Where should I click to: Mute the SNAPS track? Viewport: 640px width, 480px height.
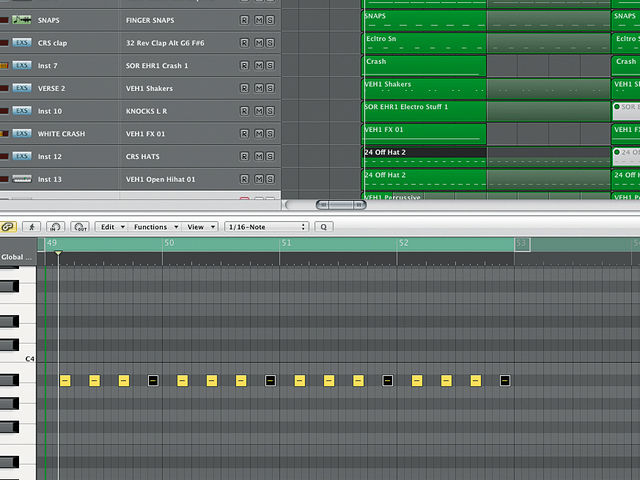pyautogui.click(x=259, y=20)
